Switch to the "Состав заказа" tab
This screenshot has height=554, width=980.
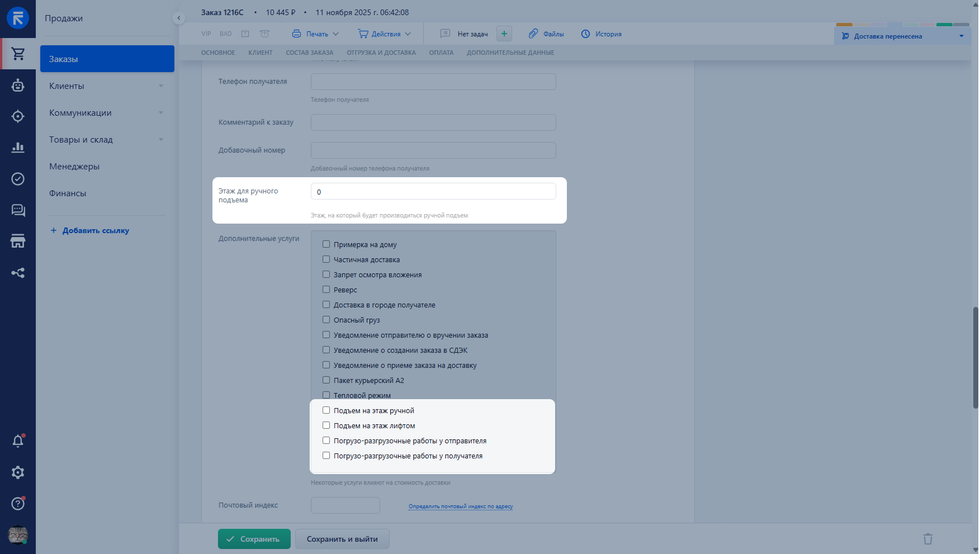[x=309, y=53]
